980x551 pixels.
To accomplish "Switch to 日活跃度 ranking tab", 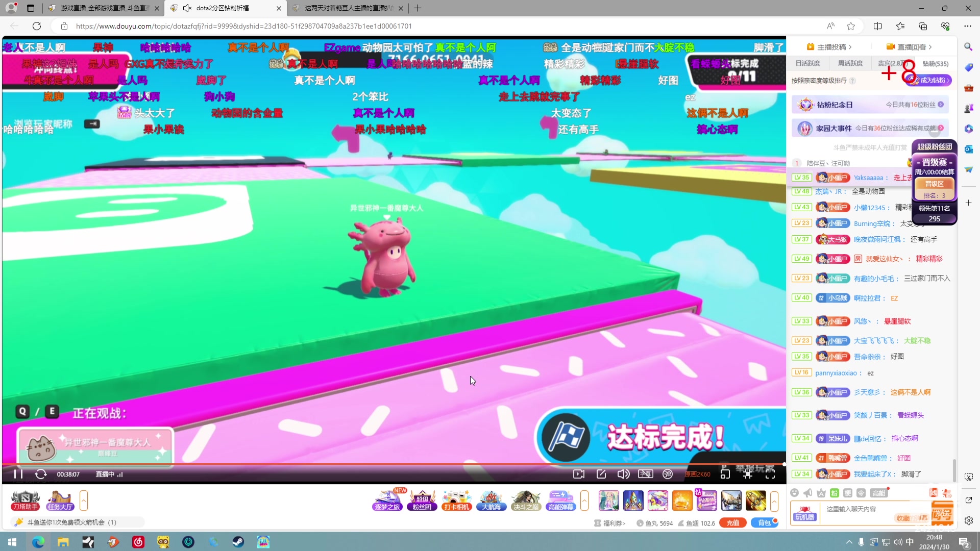I will click(x=808, y=63).
